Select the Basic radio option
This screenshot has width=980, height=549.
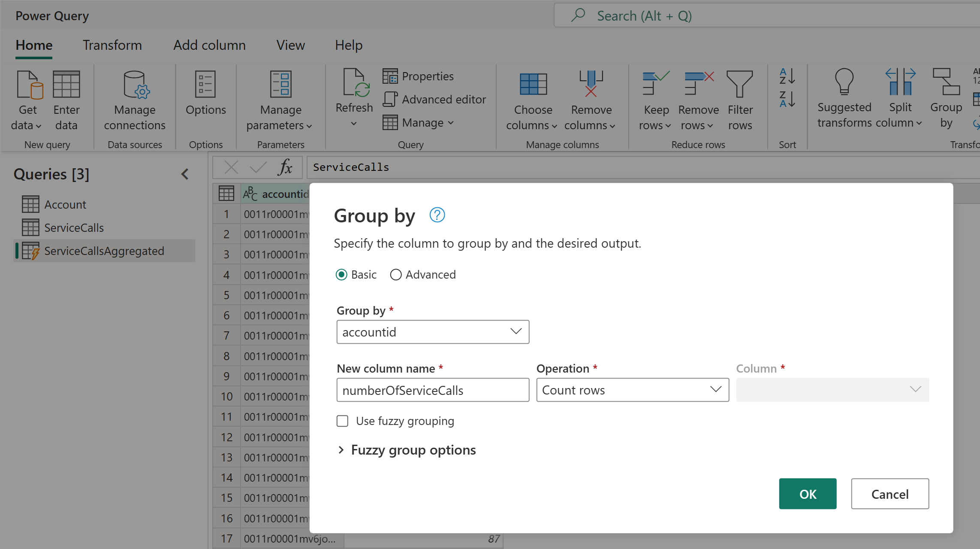[341, 275]
